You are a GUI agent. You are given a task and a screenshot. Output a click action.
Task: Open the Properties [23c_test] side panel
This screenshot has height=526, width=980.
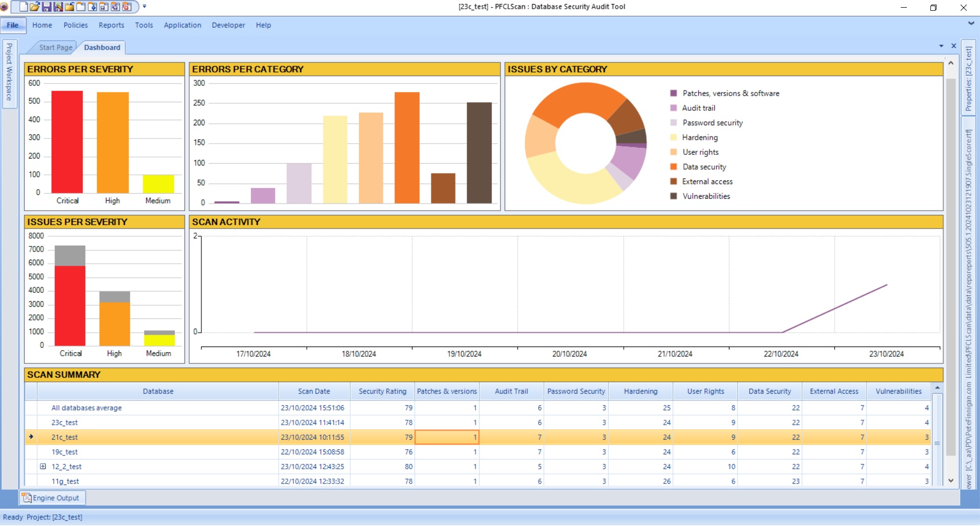point(968,78)
